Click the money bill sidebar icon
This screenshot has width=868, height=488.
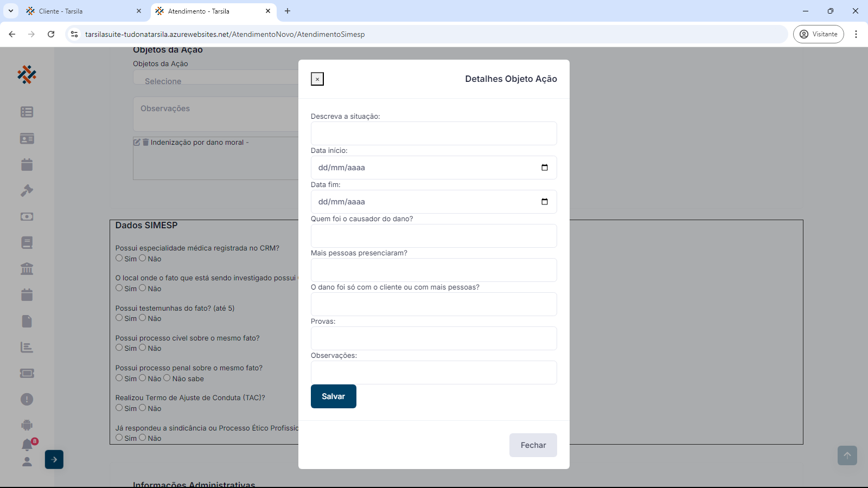[x=27, y=216]
